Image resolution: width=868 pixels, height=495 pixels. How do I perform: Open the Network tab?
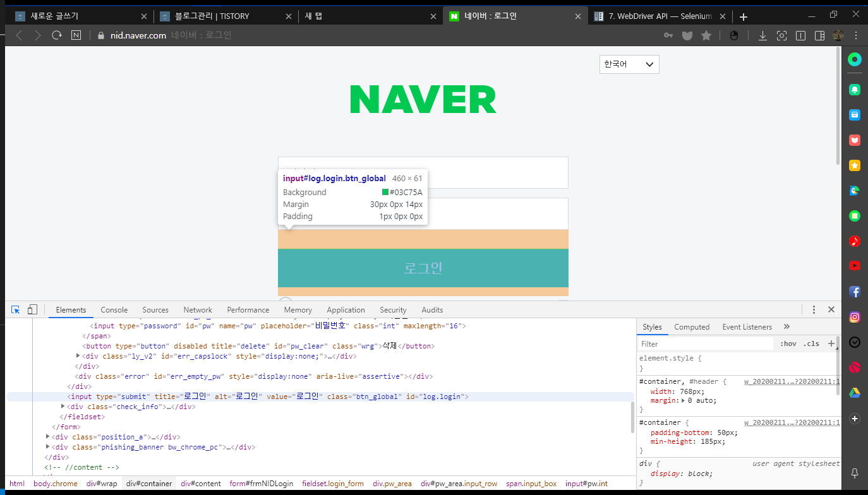(198, 310)
